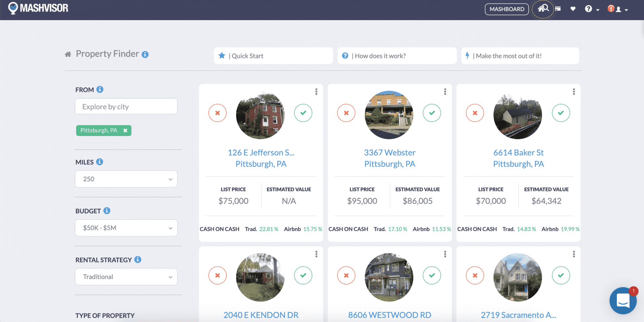Open the property search icon in header
The height and width of the screenshot is (322, 644).
pos(543,9)
